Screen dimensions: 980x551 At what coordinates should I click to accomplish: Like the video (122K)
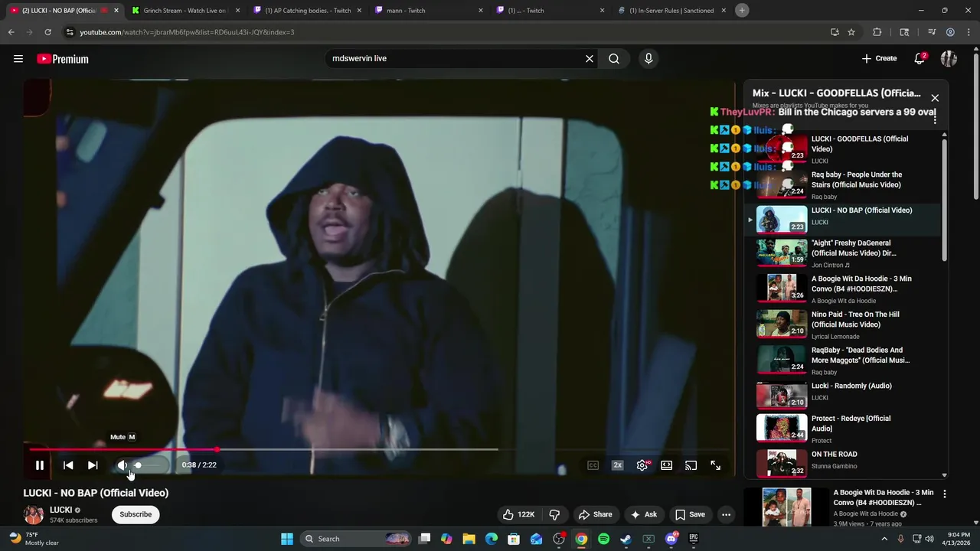[x=518, y=514]
